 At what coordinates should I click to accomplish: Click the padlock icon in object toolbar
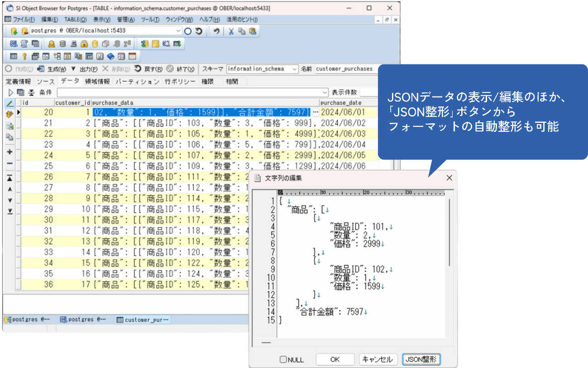(x=84, y=44)
